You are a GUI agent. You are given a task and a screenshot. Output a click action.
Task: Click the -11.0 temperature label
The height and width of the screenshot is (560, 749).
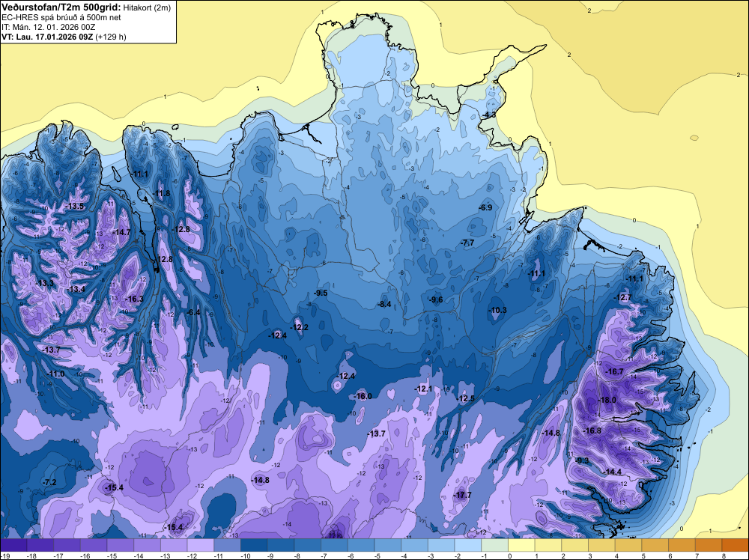[x=55, y=374]
